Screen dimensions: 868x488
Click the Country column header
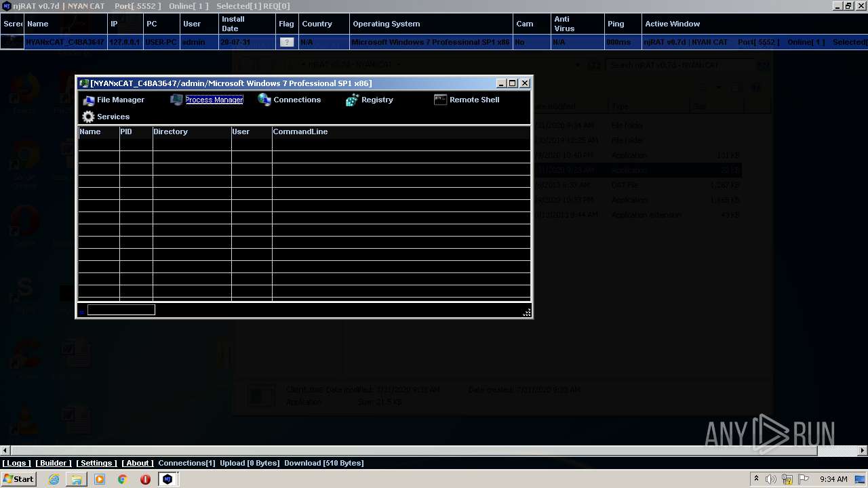323,24
